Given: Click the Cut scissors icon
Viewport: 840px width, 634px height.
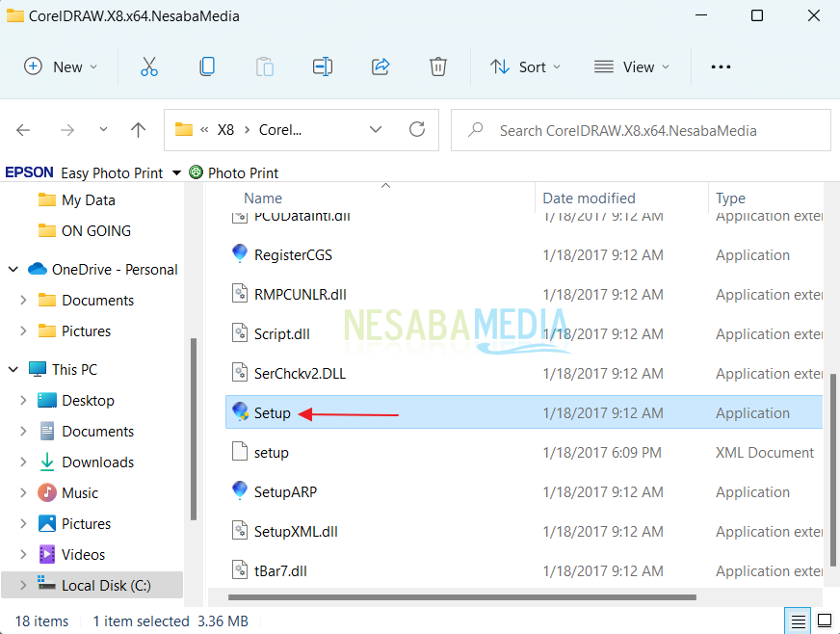Looking at the screenshot, I should [149, 67].
